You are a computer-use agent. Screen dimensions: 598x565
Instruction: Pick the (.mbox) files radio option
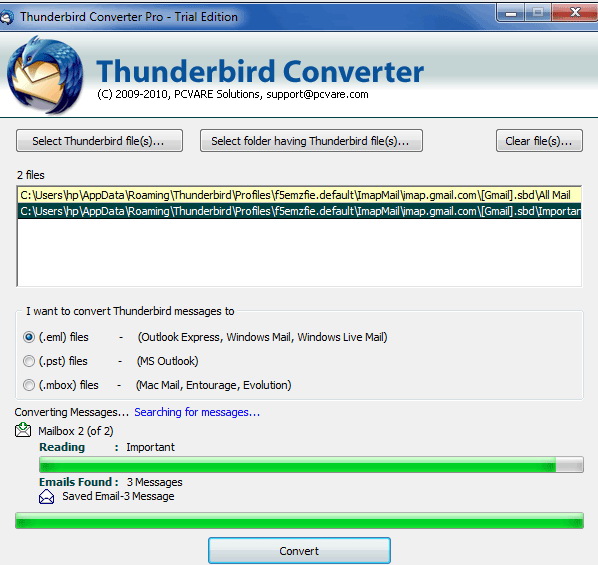point(29,385)
